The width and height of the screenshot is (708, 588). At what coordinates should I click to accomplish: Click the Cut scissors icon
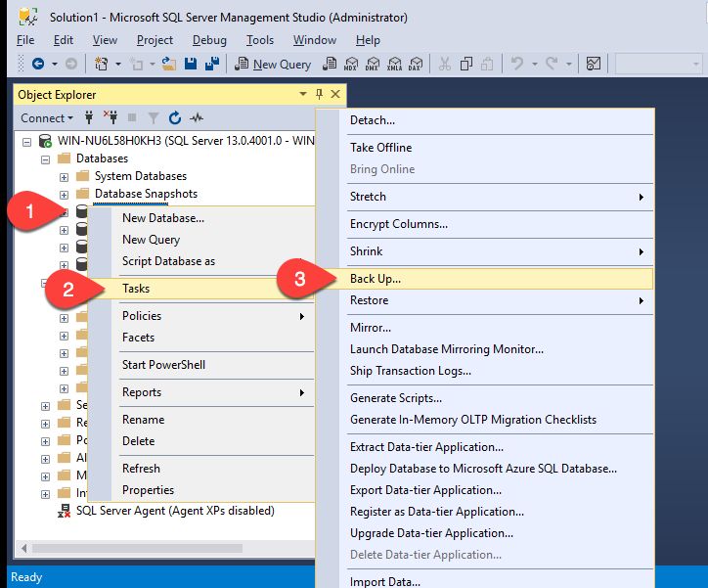point(444,64)
